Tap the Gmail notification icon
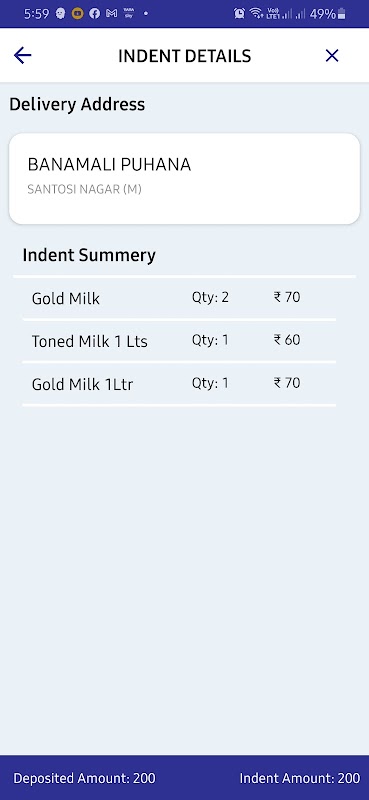369x800 pixels. pos(112,14)
